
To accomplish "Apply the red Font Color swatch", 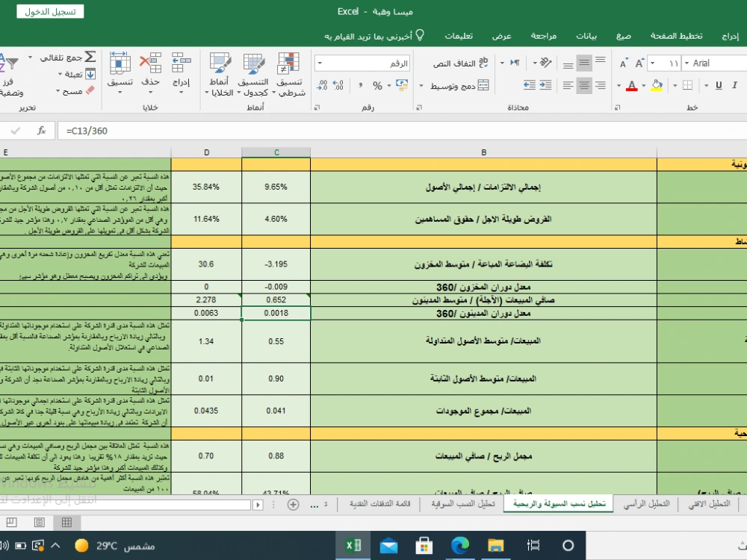I will pyautogui.click(x=632, y=86).
